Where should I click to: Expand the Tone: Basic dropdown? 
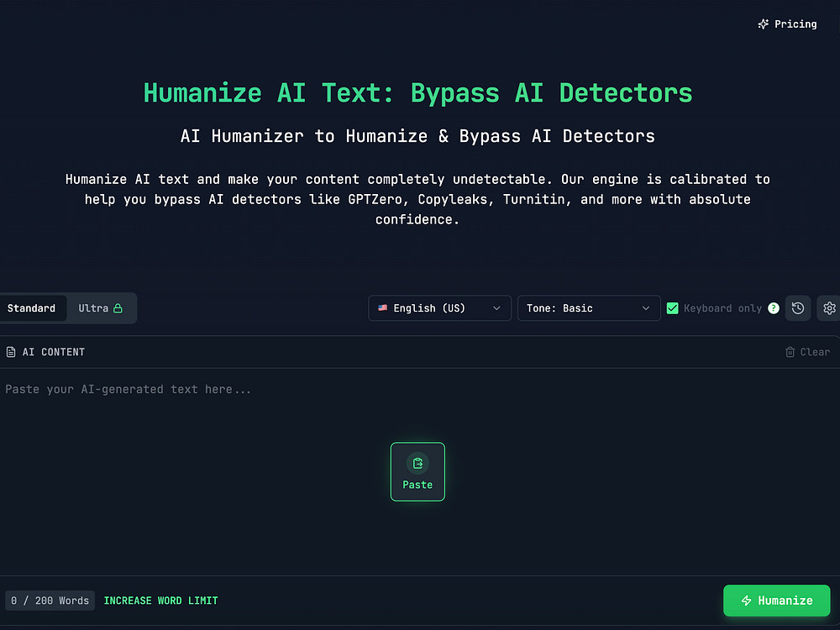point(589,308)
